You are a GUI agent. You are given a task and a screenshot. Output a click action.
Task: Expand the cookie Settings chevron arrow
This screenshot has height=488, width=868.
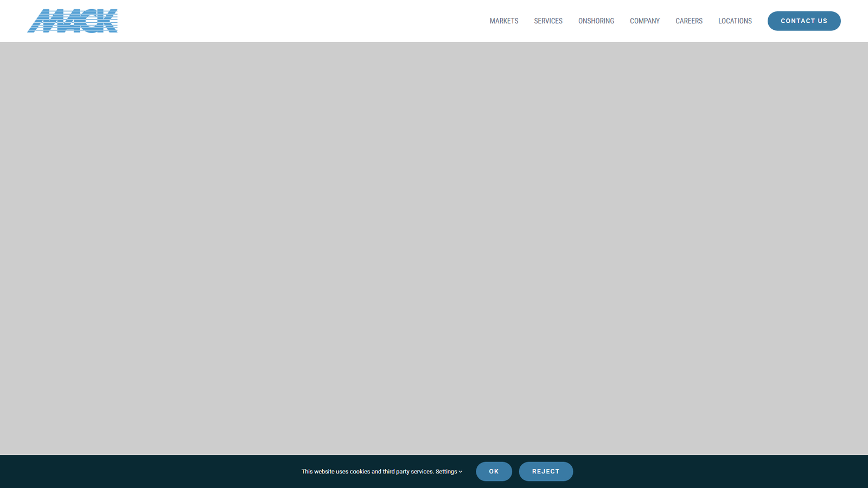point(461,472)
